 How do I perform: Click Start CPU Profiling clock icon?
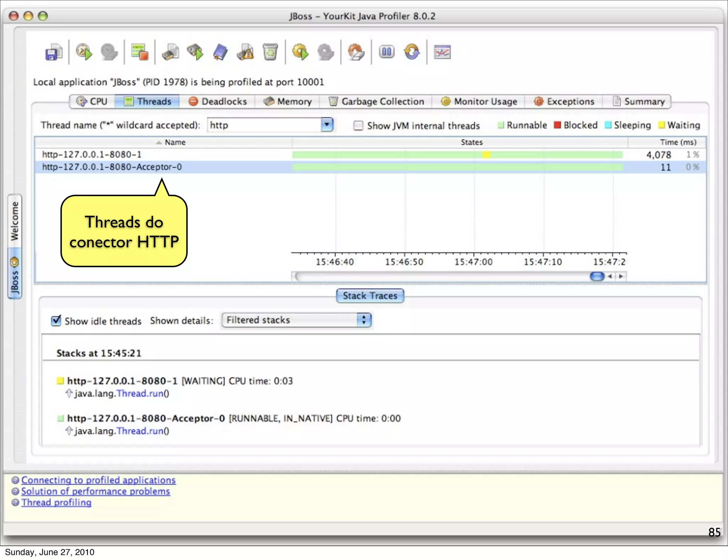click(84, 52)
